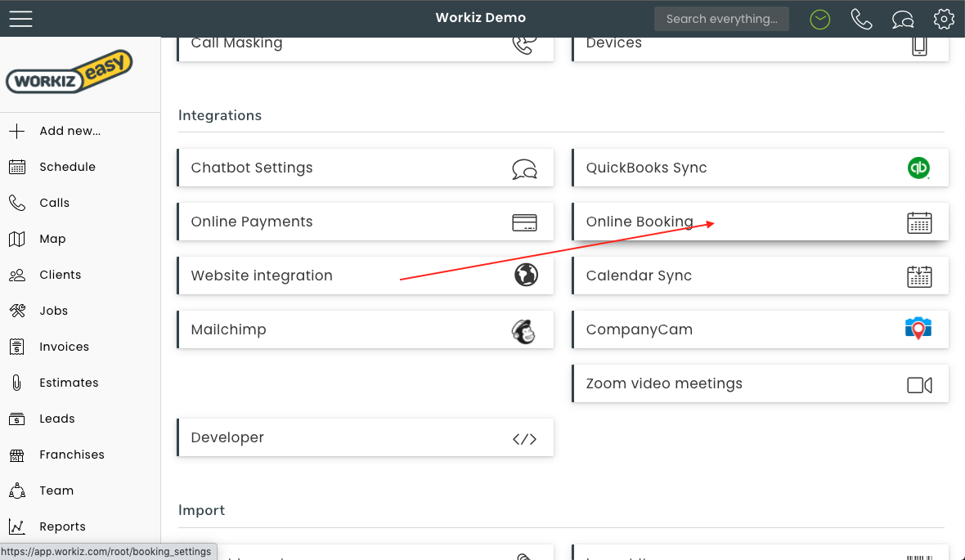
Task: Open Calendar Sync settings
Action: tap(760, 276)
